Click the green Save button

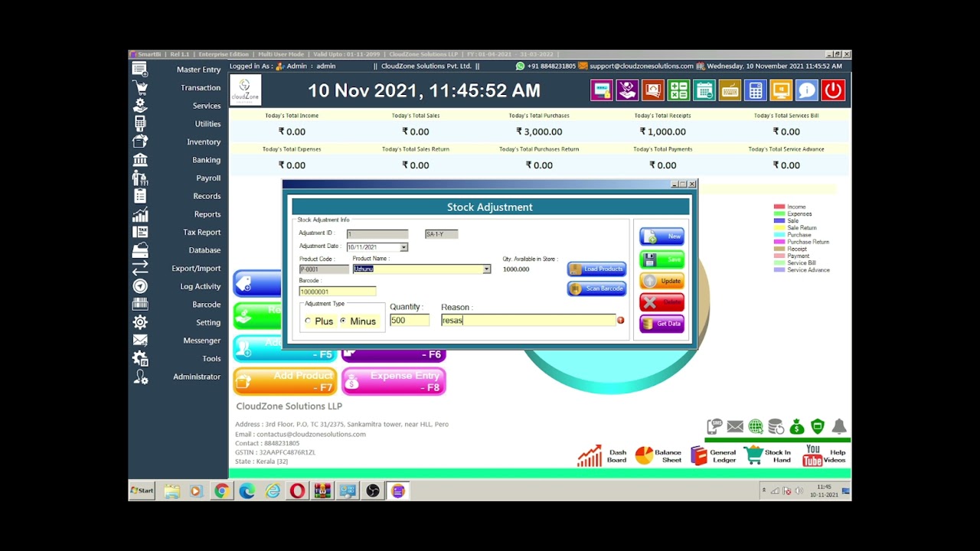click(x=661, y=259)
